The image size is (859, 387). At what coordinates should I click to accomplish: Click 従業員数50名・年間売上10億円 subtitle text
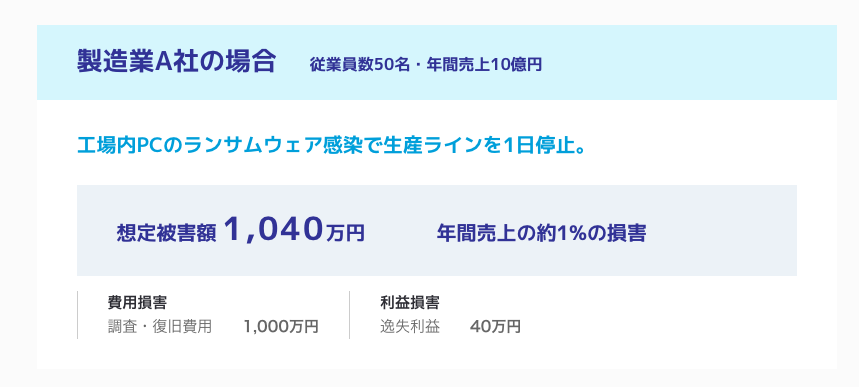pyautogui.click(x=426, y=65)
